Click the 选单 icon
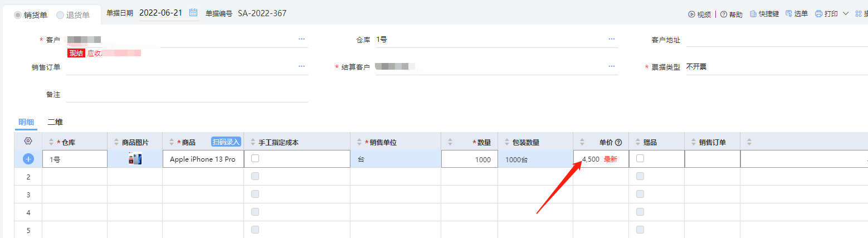 click(x=789, y=14)
